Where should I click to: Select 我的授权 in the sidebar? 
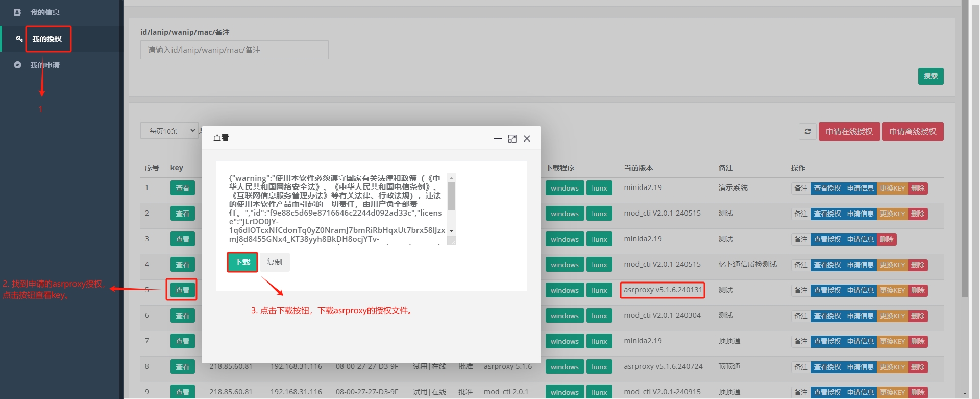47,39
